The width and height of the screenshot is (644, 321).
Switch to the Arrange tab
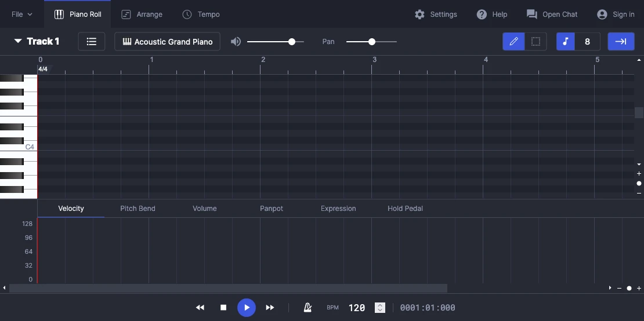click(142, 14)
